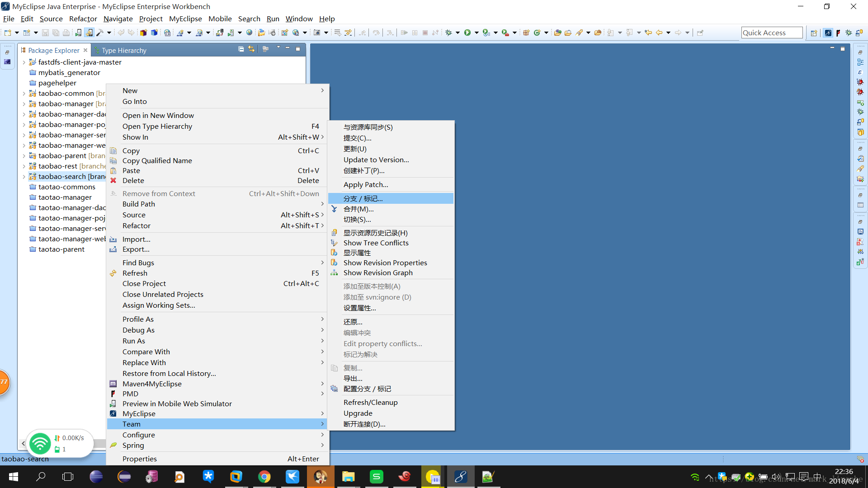Expand the taobao-parent project node
Image resolution: width=868 pixels, height=488 pixels.
coord(24,156)
